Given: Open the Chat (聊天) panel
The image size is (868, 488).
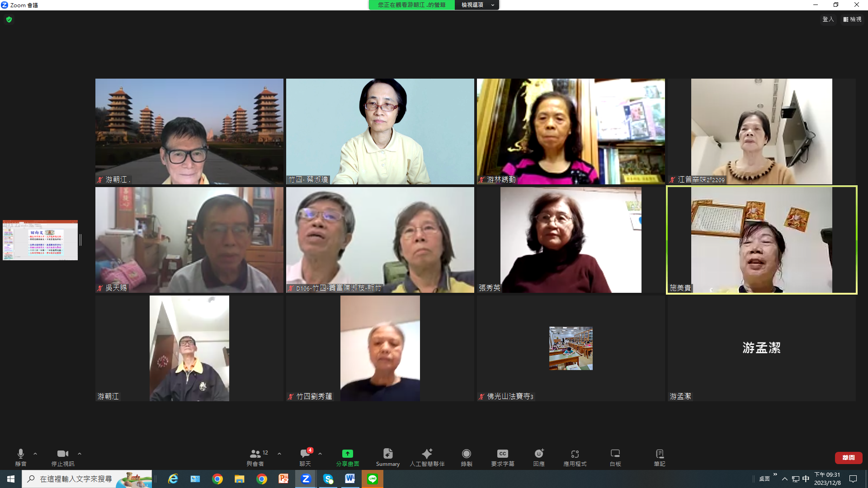Looking at the screenshot, I should click(x=305, y=454).
